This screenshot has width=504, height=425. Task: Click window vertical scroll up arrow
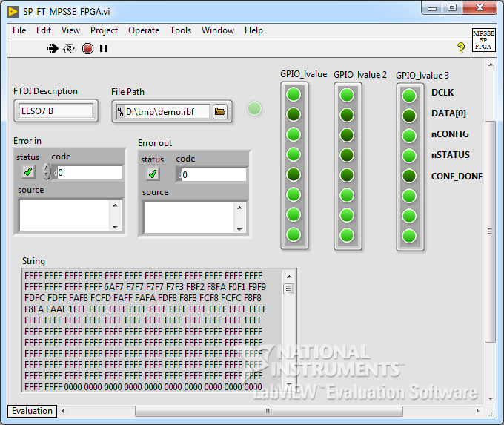click(491, 65)
